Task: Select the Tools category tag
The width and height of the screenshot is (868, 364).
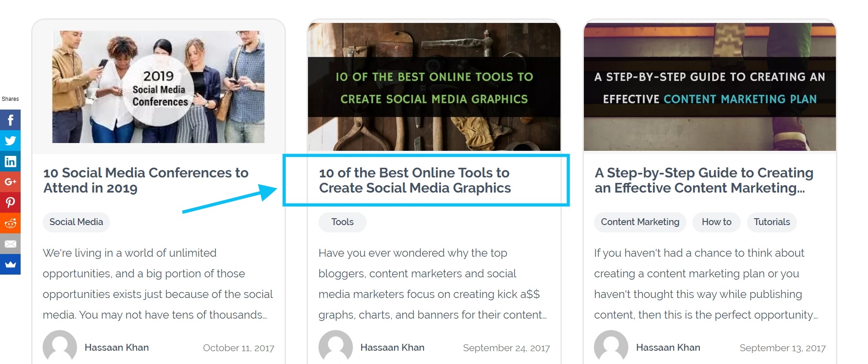Action: [342, 222]
